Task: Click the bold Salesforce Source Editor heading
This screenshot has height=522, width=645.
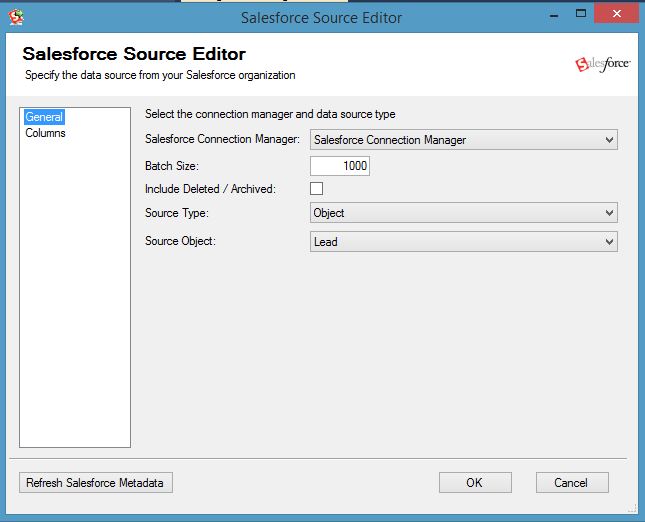Action: click(x=134, y=54)
